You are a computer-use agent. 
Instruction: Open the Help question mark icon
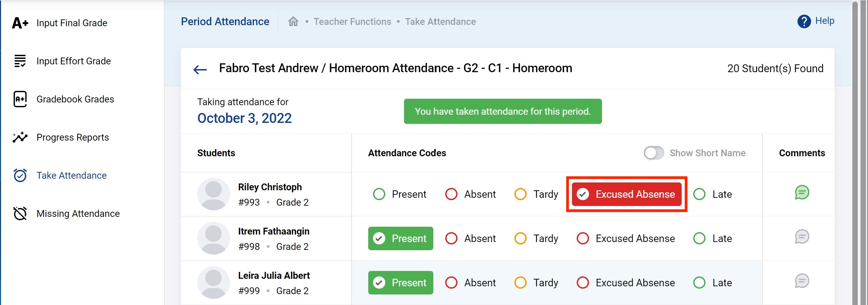coord(804,21)
